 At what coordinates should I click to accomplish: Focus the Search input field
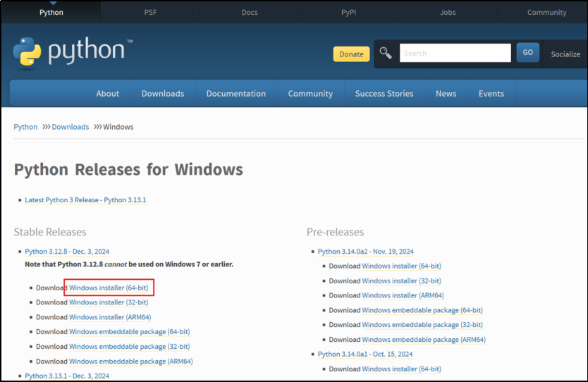tap(455, 53)
